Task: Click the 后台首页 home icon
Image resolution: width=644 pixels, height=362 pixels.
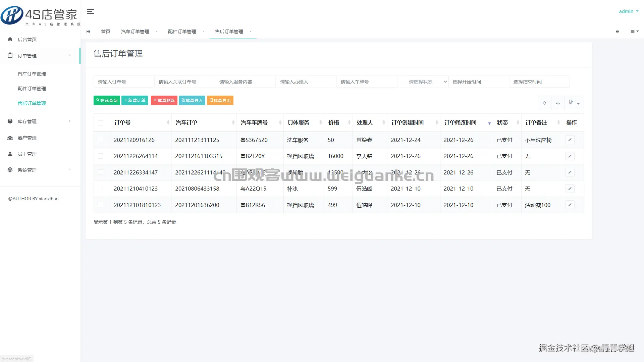Action: (x=10, y=39)
